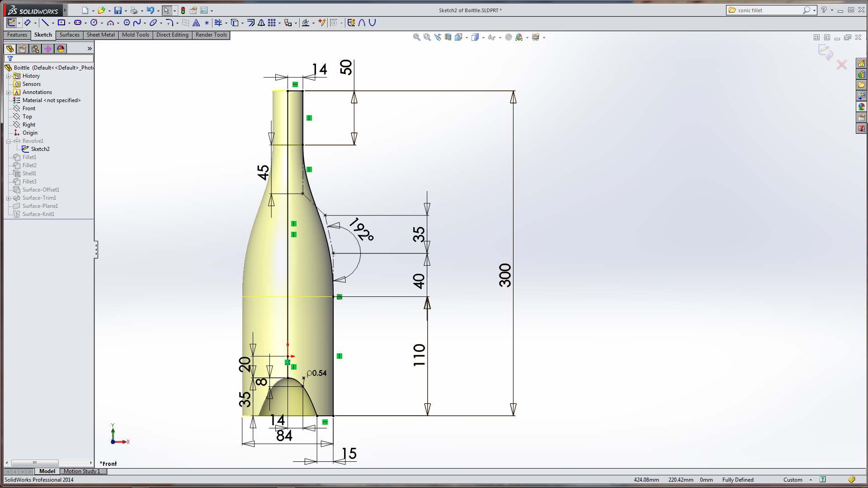The height and width of the screenshot is (488, 868).
Task: Select the Line sketch tool
Action: pos(45,23)
